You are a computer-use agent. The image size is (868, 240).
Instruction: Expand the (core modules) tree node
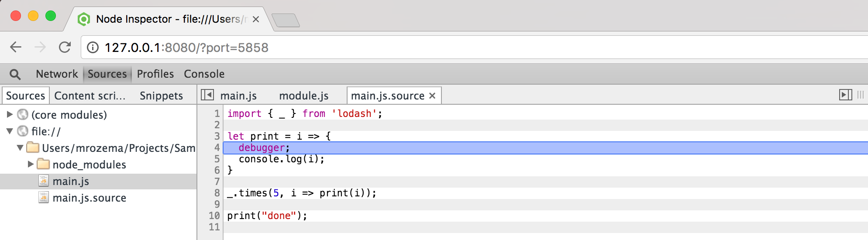point(10,114)
